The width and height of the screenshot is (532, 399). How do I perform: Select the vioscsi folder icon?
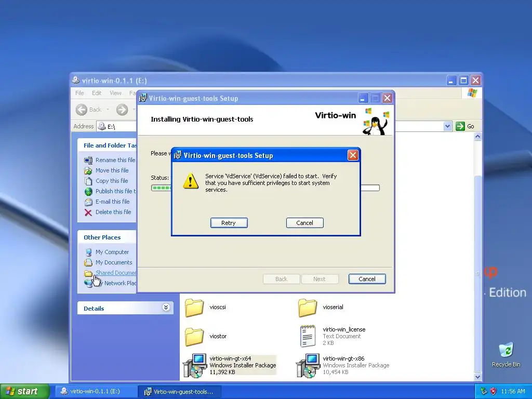coord(194,308)
